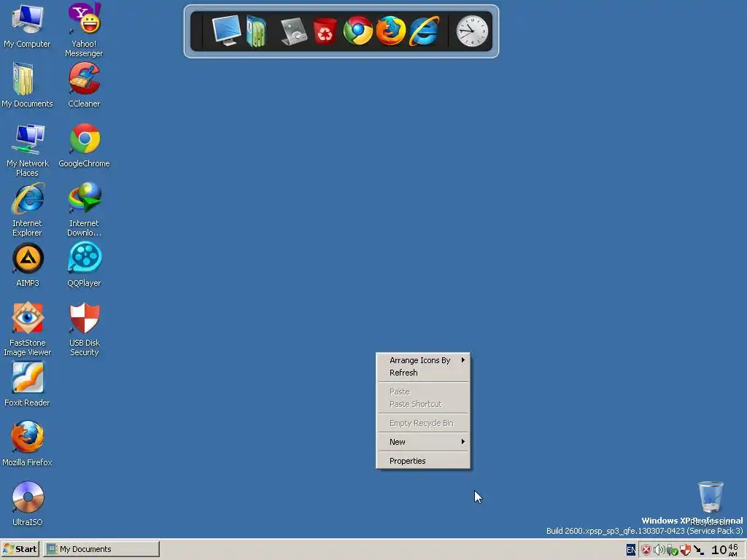
Task: Click the analog clock in the dock
Action: [472, 31]
